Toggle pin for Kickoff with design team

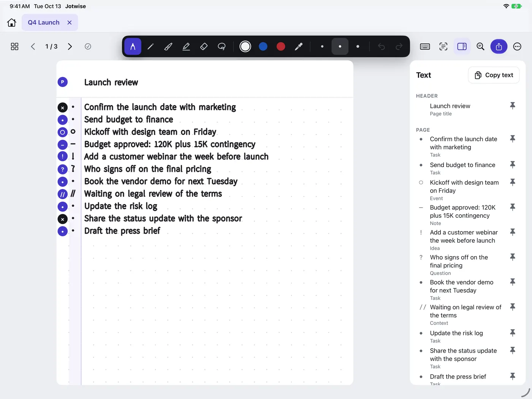(x=513, y=182)
